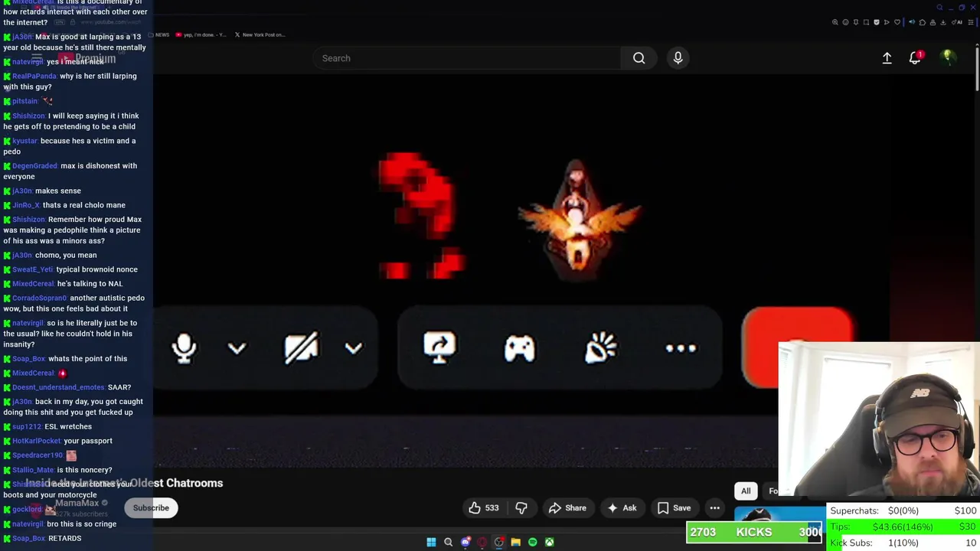
Task: Click chat username DegenGraded
Action: (x=35, y=165)
